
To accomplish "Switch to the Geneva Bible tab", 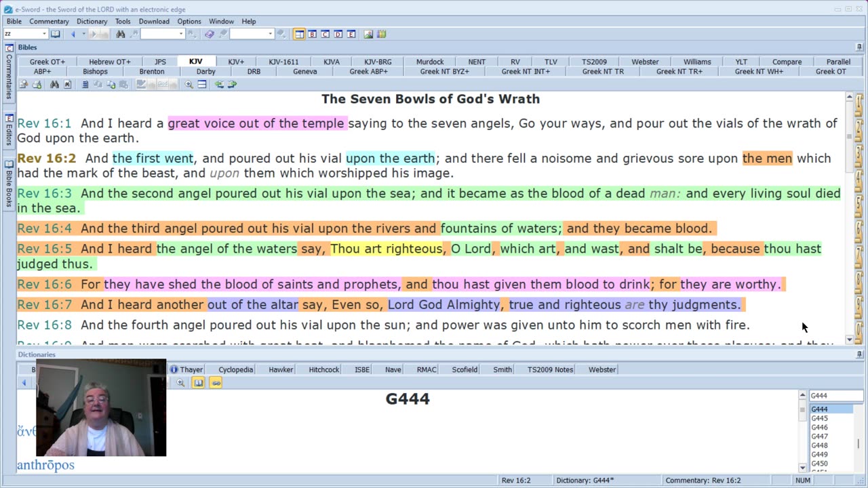I will pos(305,71).
